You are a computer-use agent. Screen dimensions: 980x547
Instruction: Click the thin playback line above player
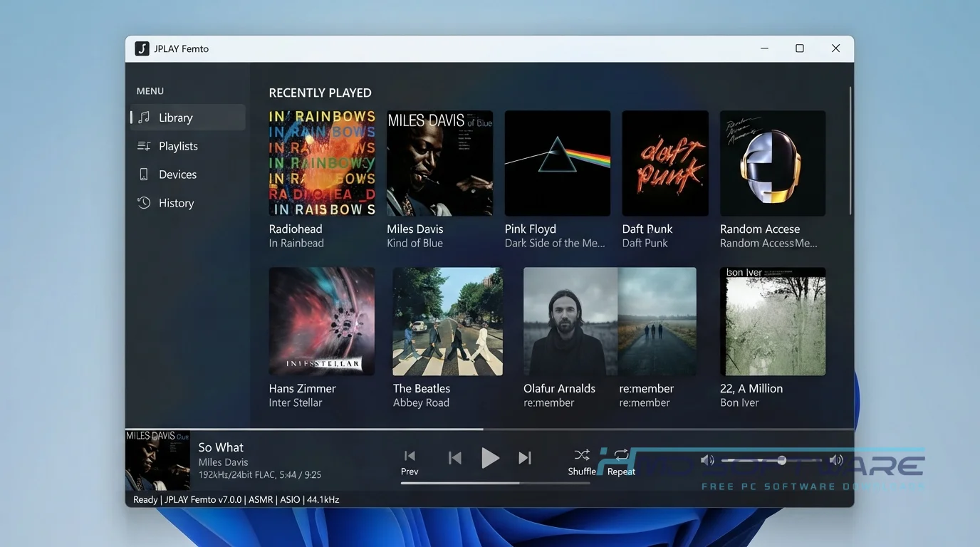[x=489, y=429]
